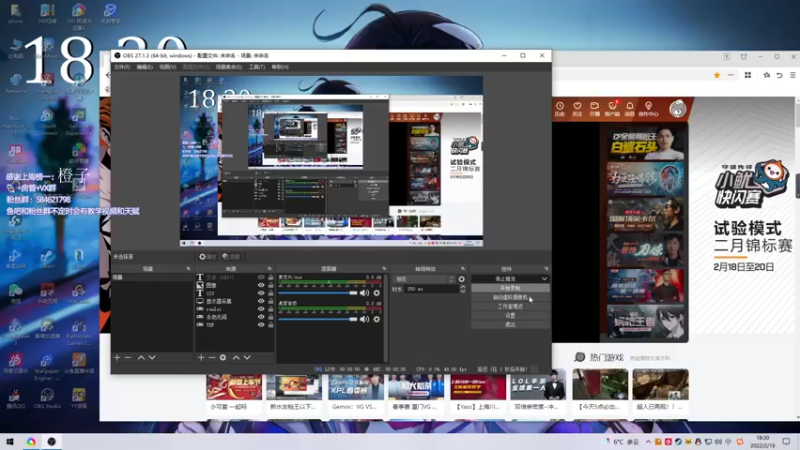Toggle visibility of 永劫无间 source
This screenshot has height=450, width=800.
[x=261, y=317]
